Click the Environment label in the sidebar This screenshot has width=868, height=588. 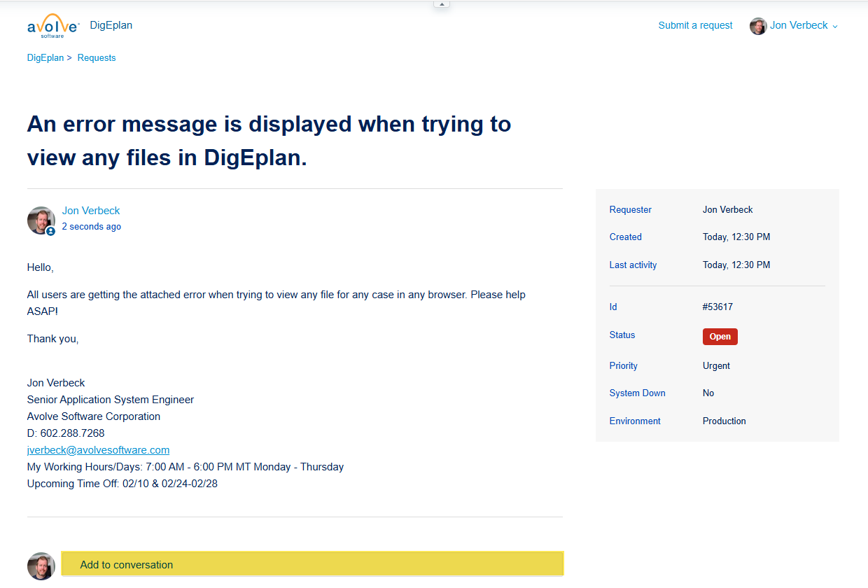click(635, 421)
